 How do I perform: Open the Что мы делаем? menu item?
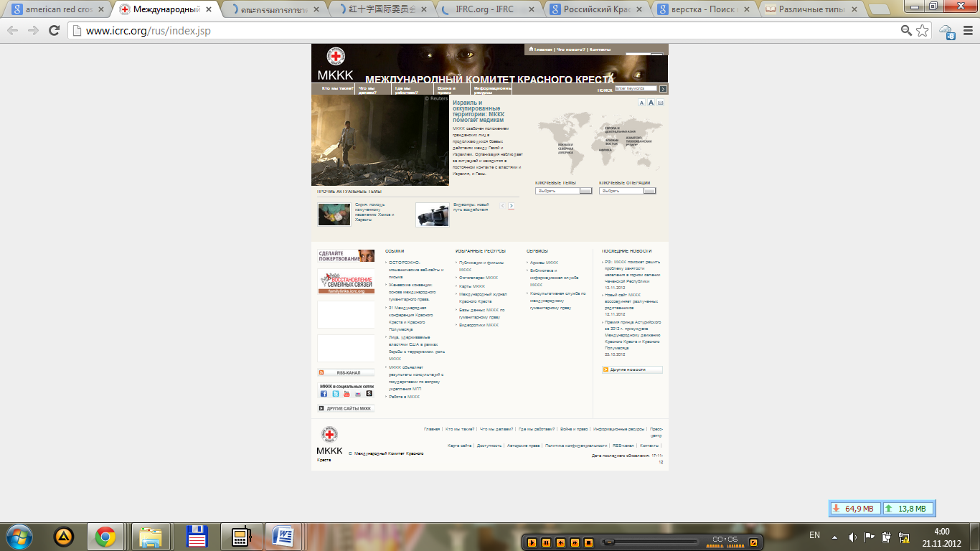(x=367, y=90)
